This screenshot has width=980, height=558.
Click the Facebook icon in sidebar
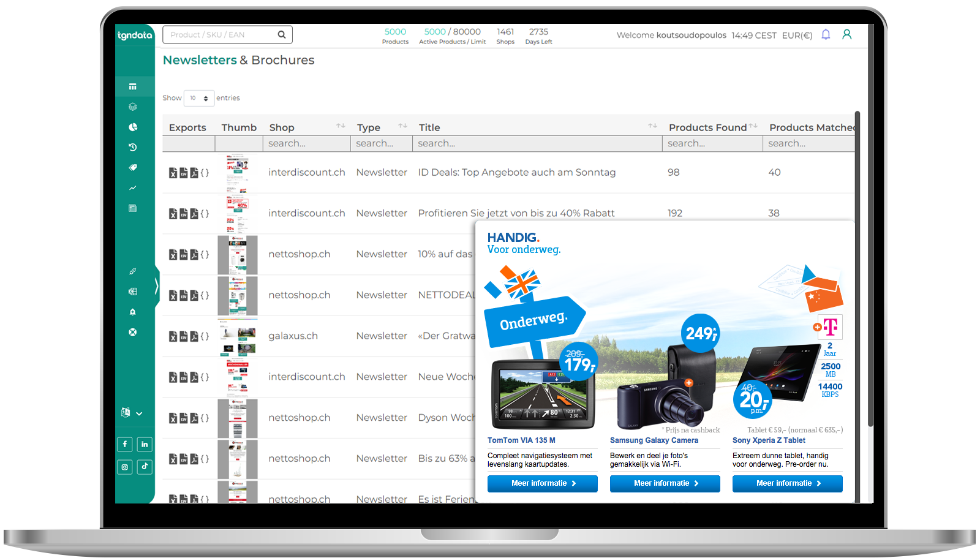(x=124, y=444)
